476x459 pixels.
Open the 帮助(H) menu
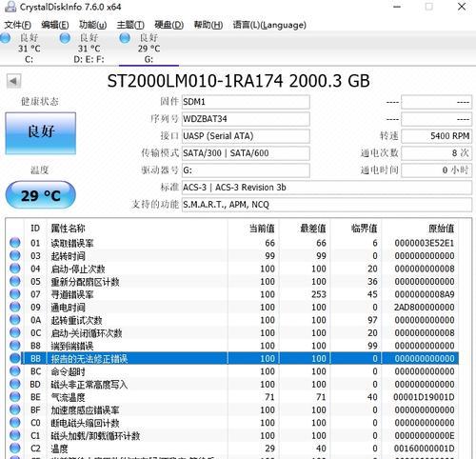[208, 25]
